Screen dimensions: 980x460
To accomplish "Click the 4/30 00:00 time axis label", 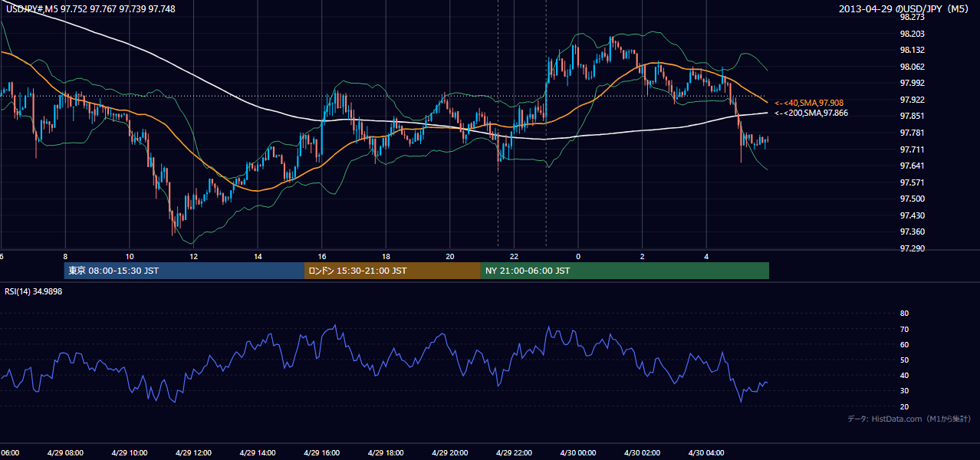I will [x=578, y=453].
